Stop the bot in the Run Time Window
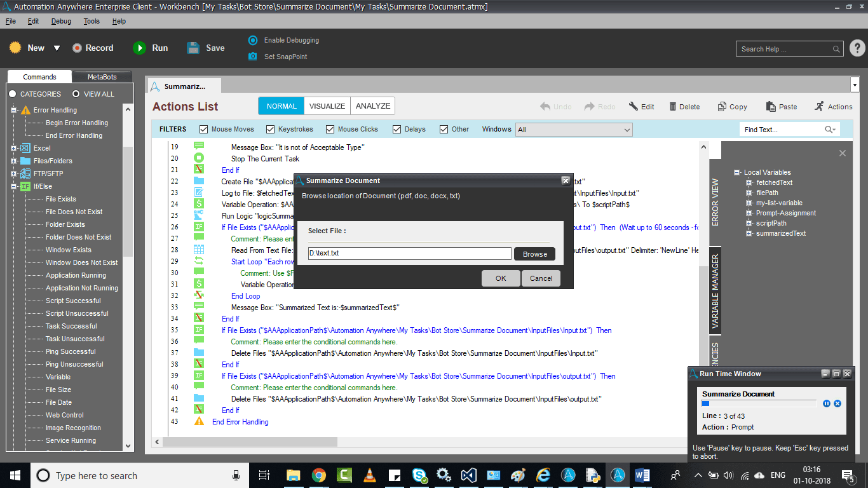868x488 pixels. click(837, 403)
